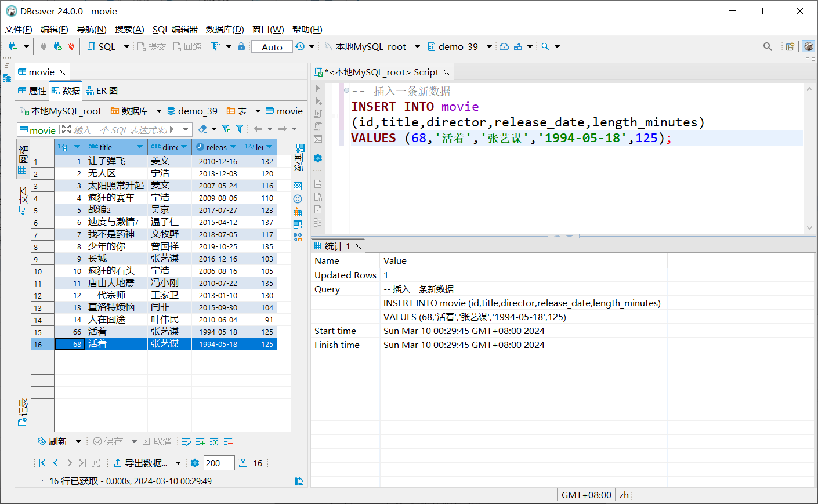The height and width of the screenshot is (504, 818).
Task: Click the edit cell row icon
Action: (186, 442)
